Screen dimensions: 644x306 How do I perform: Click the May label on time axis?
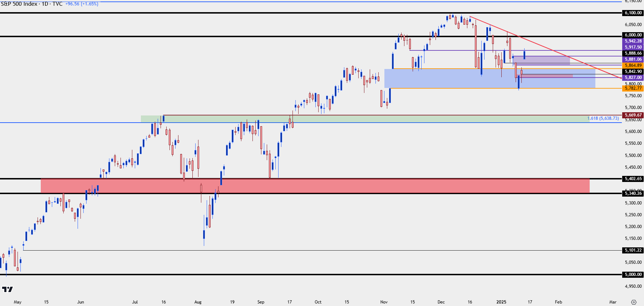18,302
